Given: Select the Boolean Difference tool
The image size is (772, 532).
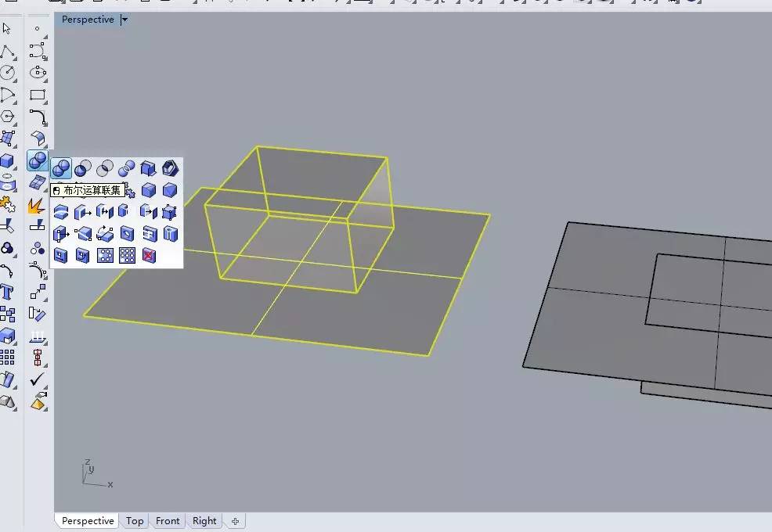Looking at the screenshot, I should [81, 168].
